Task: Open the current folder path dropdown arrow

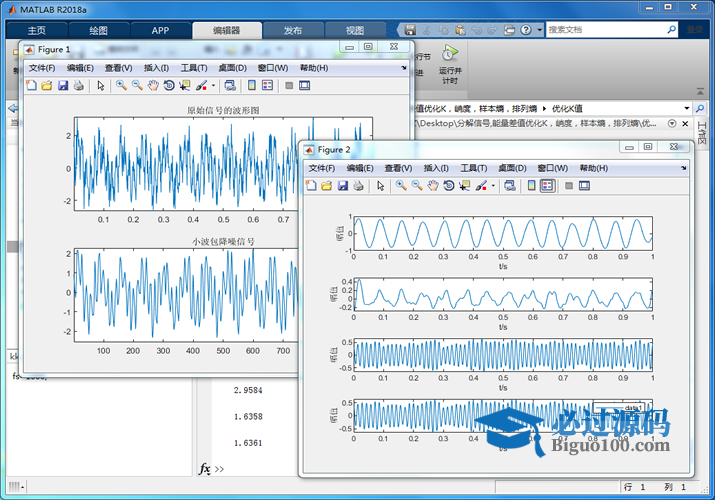Action: (x=686, y=108)
